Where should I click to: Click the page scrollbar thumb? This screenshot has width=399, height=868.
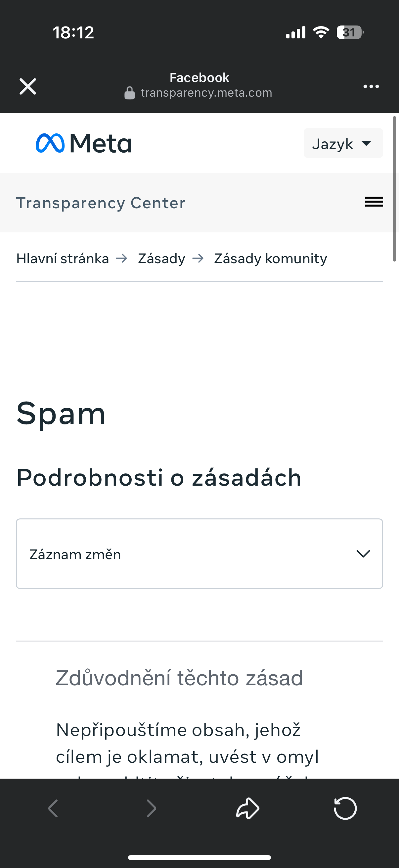coord(394,189)
